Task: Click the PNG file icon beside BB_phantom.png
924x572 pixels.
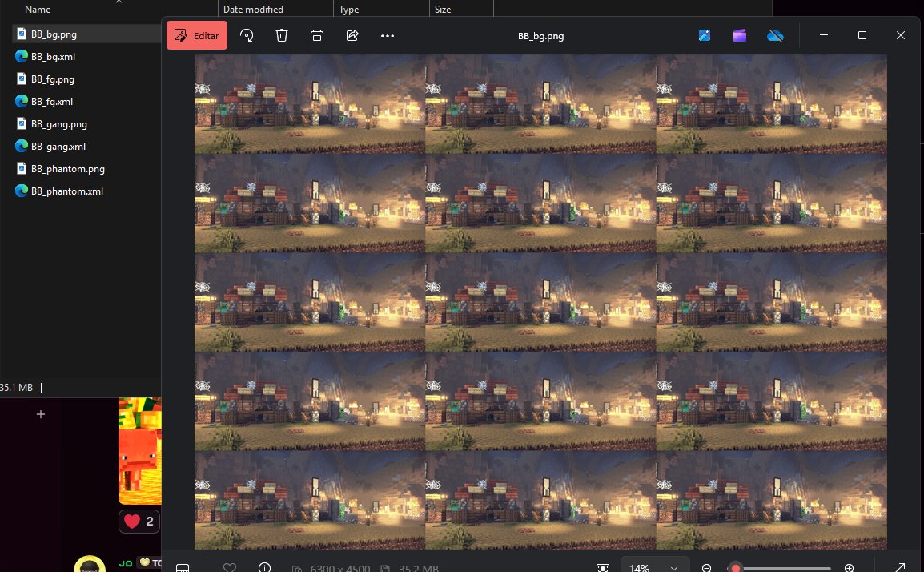Action: tap(21, 169)
